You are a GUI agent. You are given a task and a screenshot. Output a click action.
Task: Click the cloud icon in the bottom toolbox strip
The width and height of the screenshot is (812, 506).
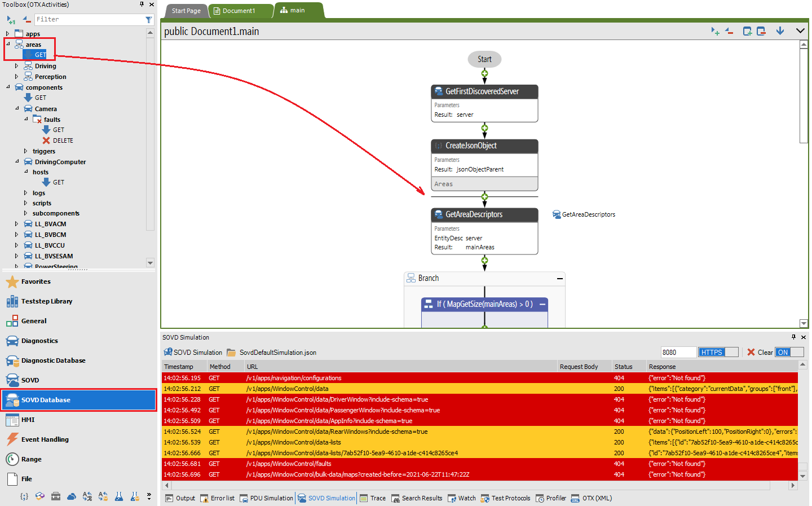tap(72, 496)
